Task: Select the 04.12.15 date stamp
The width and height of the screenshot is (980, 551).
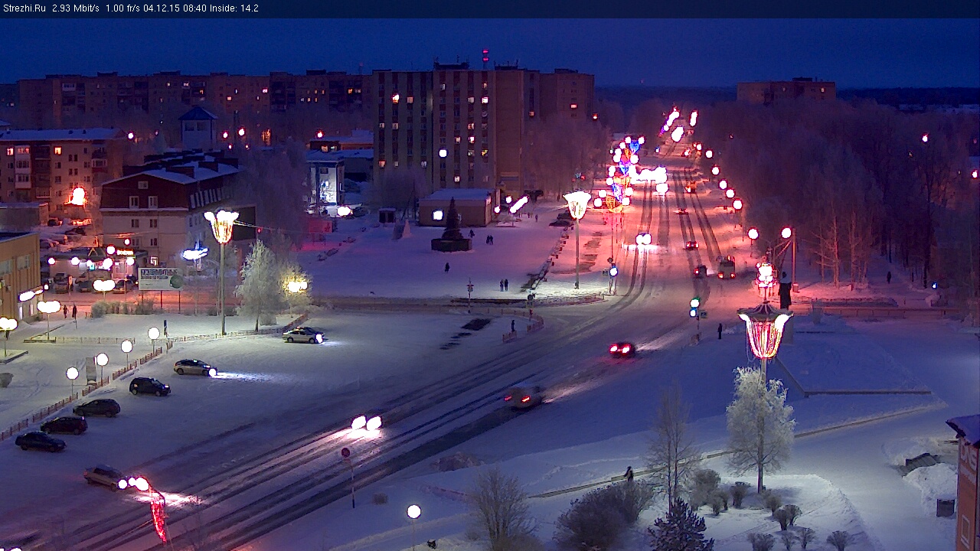Action: [162, 8]
